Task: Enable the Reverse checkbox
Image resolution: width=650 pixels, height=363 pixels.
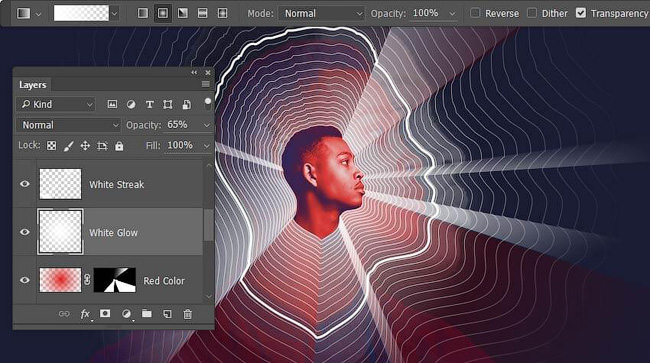Action: tap(475, 13)
